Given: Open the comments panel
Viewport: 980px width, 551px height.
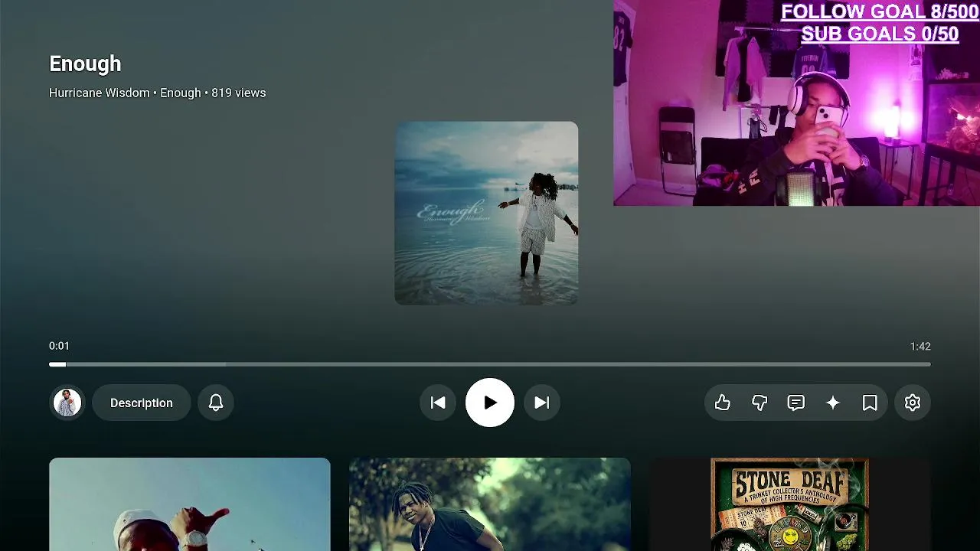Looking at the screenshot, I should click(796, 403).
